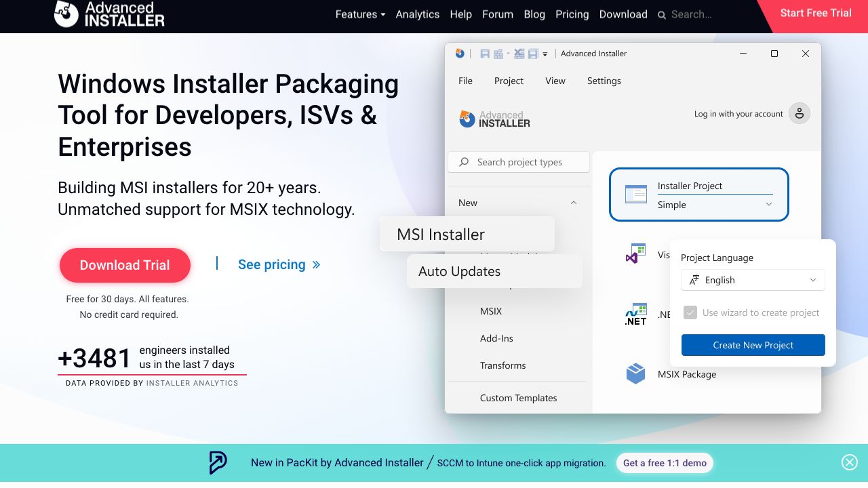The width and height of the screenshot is (868, 488).
Task: Select MSIX in the project list
Action: click(491, 311)
